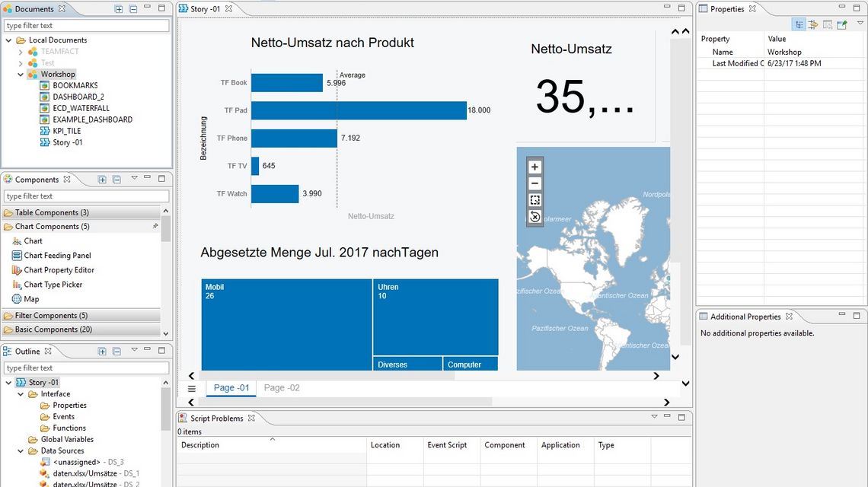This screenshot has width=868, height=487.
Task: Zoom out on the map
Action: (x=535, y=183)
